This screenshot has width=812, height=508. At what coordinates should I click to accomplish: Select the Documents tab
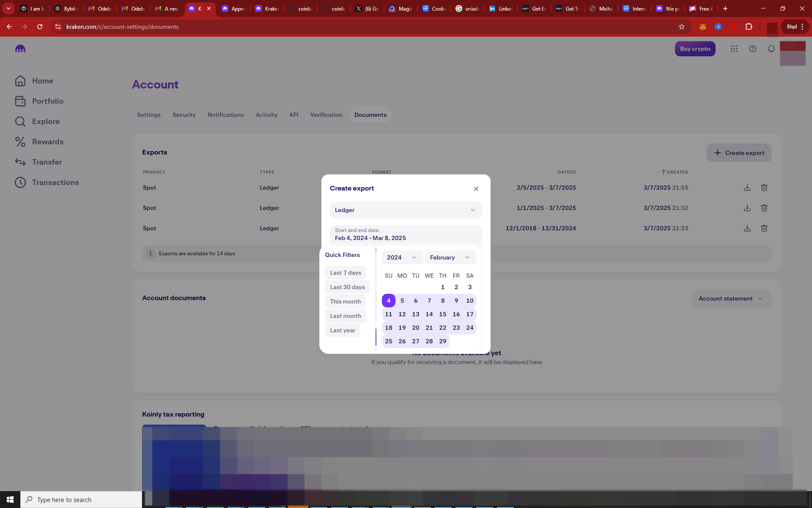coord(370,115)
